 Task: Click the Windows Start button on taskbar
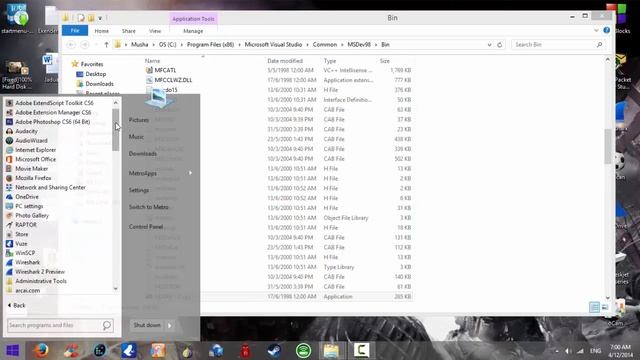pos(12,351)
